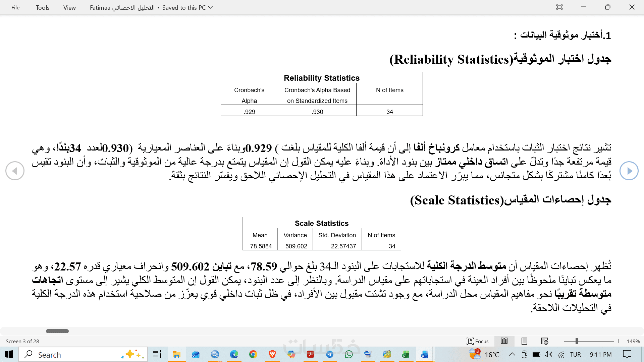
Task: Toggle auto-hide reading toolbar icon
Action: click(559, 7)
